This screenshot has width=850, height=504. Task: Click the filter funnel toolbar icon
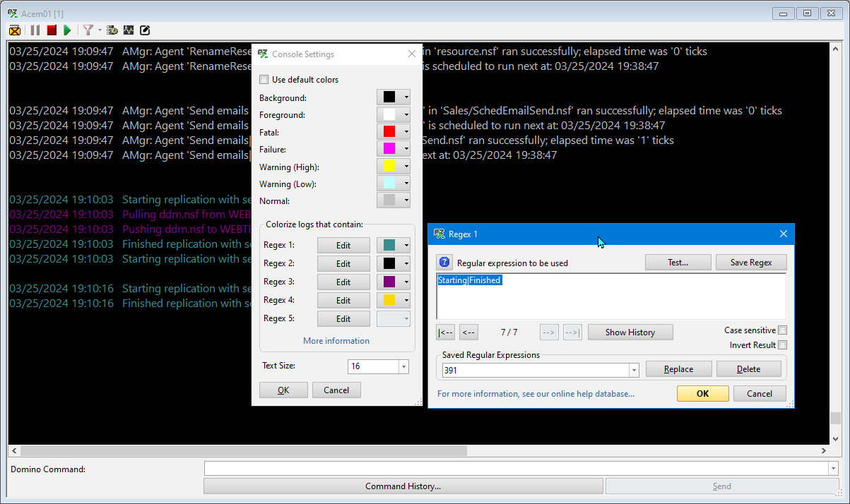[x=88, y=30]
